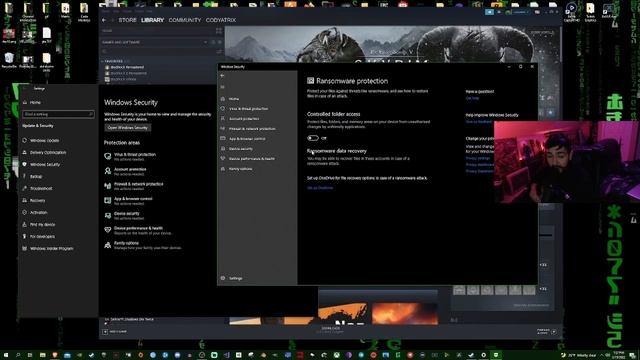
Task: Switch to Steam STORE tab
Action: (127, 20)
